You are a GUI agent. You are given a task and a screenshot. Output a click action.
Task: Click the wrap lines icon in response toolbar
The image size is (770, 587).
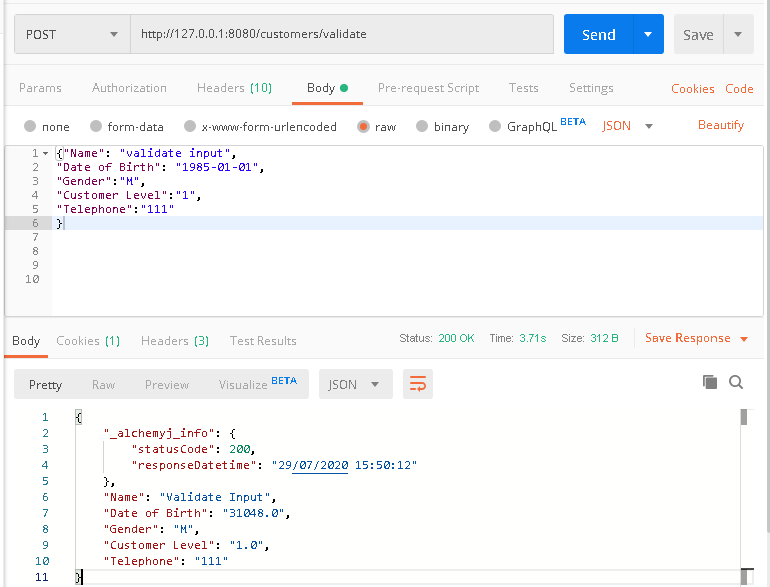click(x=417, y=384)
